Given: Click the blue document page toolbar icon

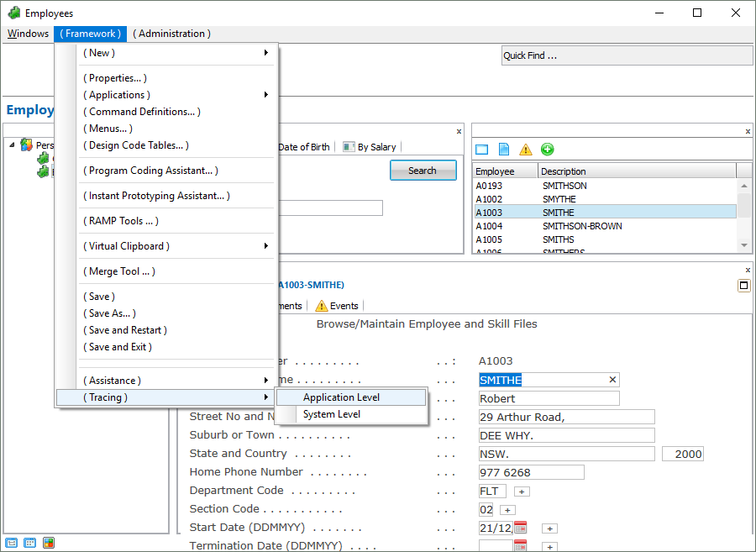Looking at the screenshot, I should coord(504,150).
